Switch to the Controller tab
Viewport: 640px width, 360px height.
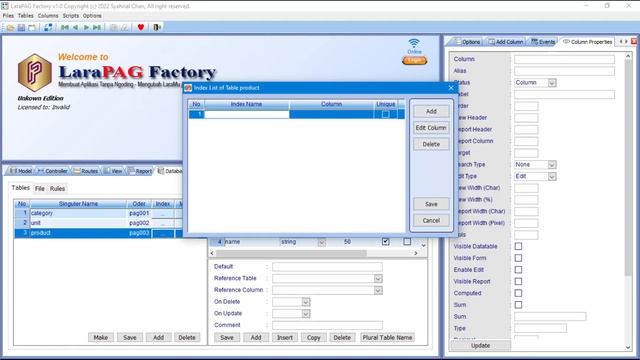pyautogui.click(x=53, y=171)
